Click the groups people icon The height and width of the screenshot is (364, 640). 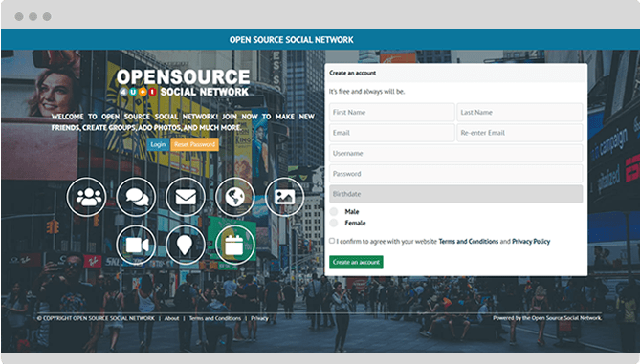coord(86,197)
